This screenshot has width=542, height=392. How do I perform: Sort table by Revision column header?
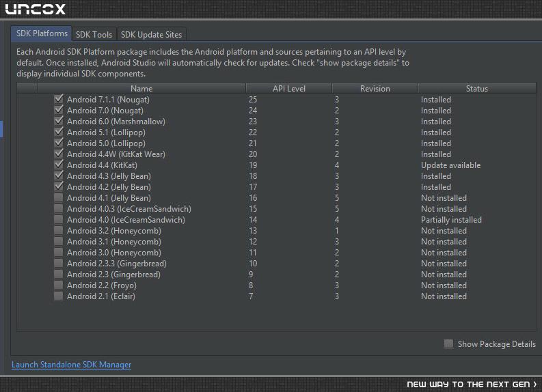tap(375, 88)
